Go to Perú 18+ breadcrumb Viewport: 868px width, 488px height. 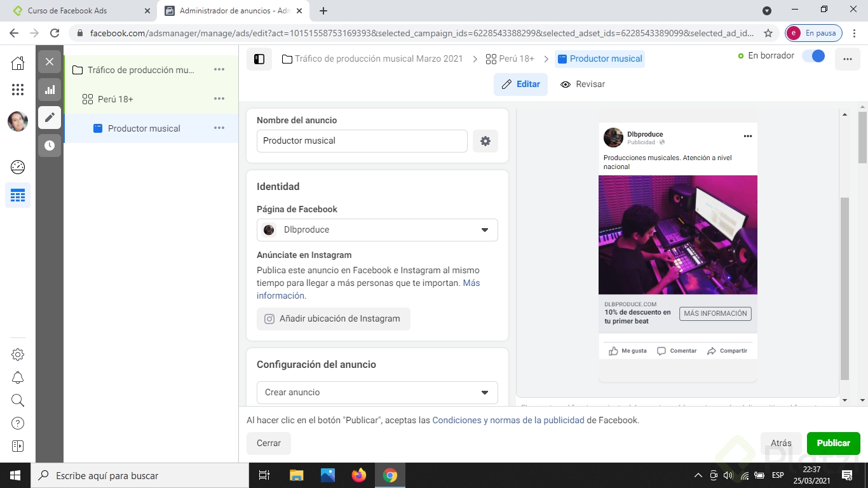(x=510, y=58)
